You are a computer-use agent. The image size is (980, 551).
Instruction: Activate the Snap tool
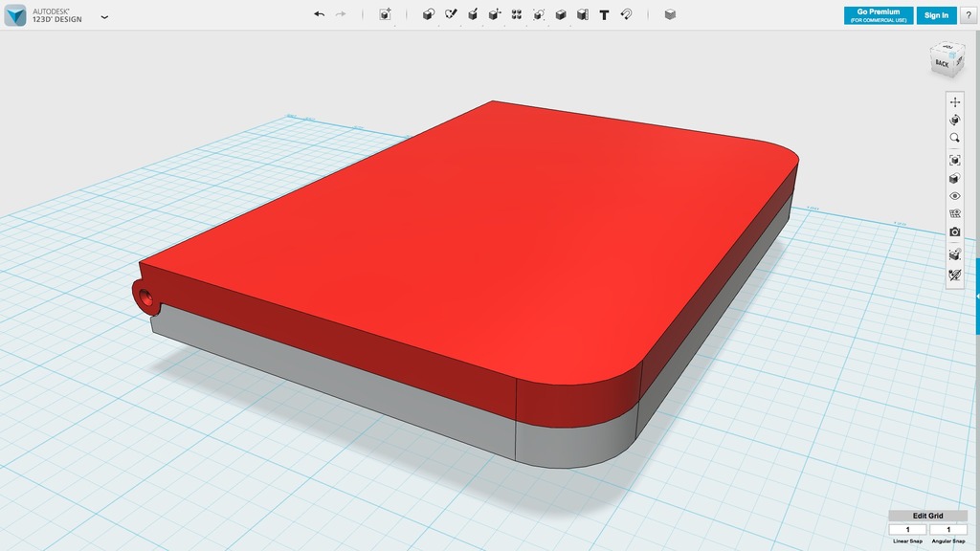pos(625,14)
